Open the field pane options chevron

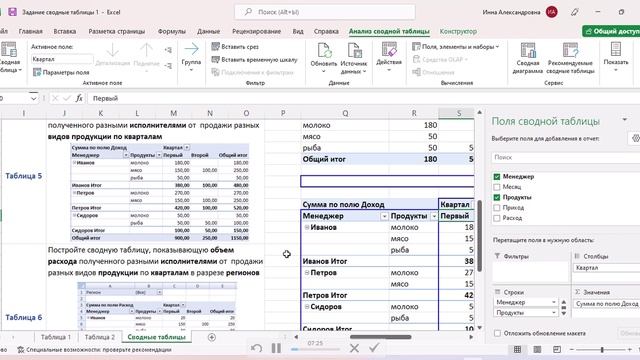624,120
